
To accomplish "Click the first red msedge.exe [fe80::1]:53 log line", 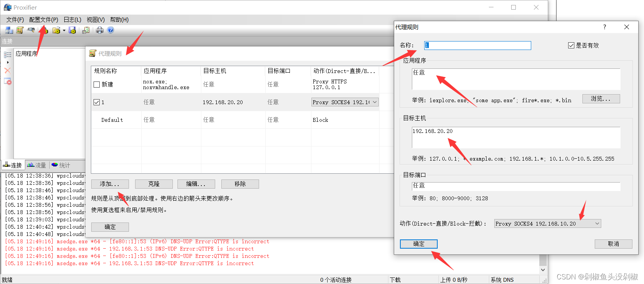I will point(137,242).
